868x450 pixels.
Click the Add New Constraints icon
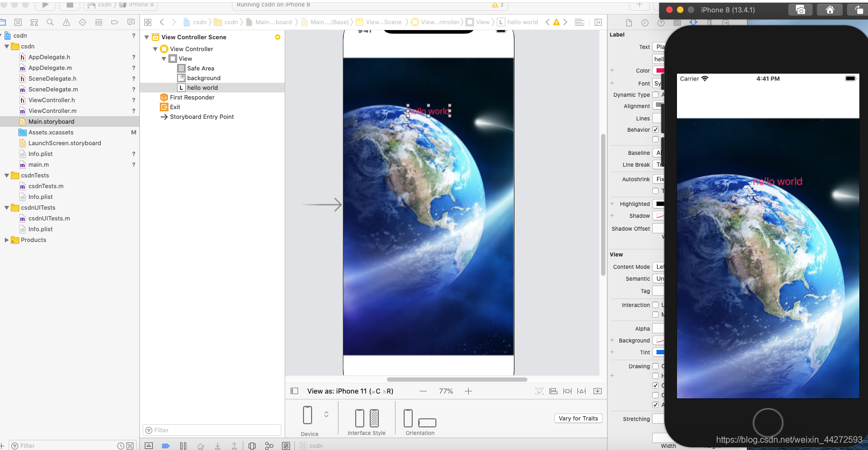[567, 391]
